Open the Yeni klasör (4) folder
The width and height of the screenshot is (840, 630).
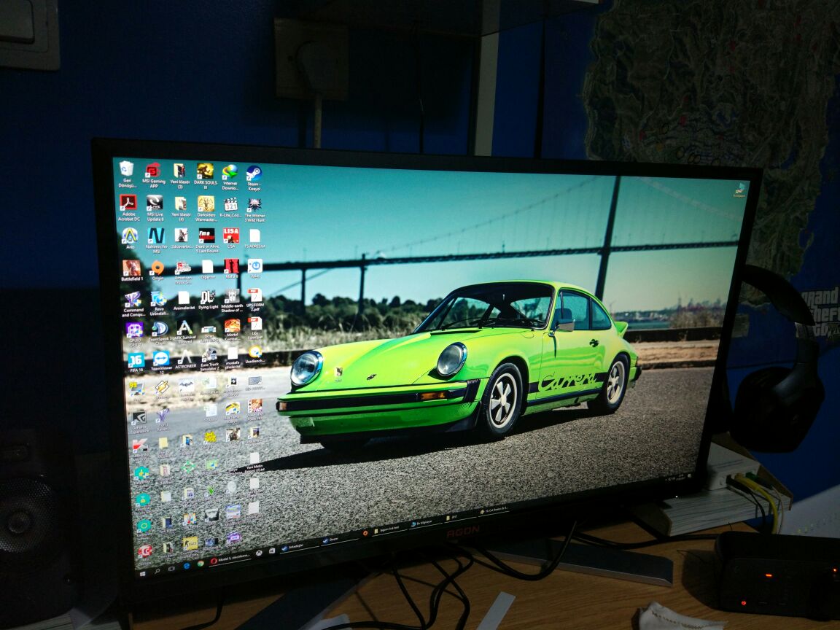(181, 209)
